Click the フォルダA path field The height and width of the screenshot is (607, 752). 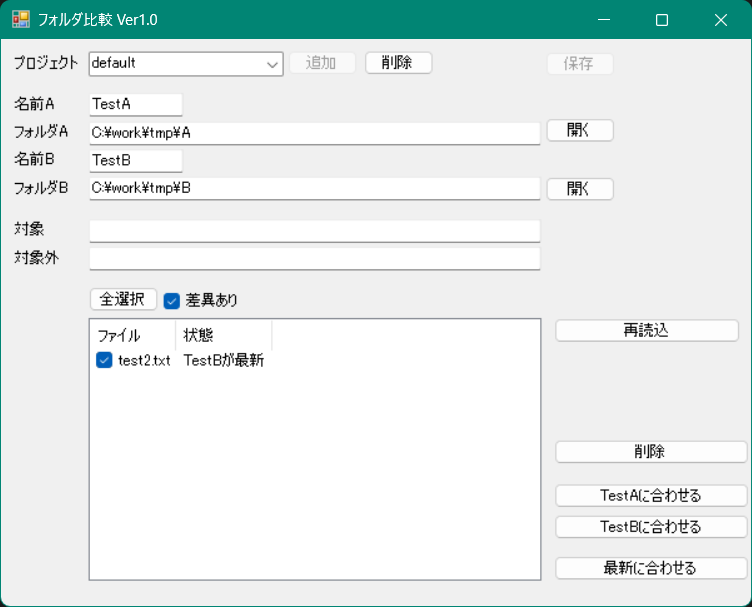(314, 132)
